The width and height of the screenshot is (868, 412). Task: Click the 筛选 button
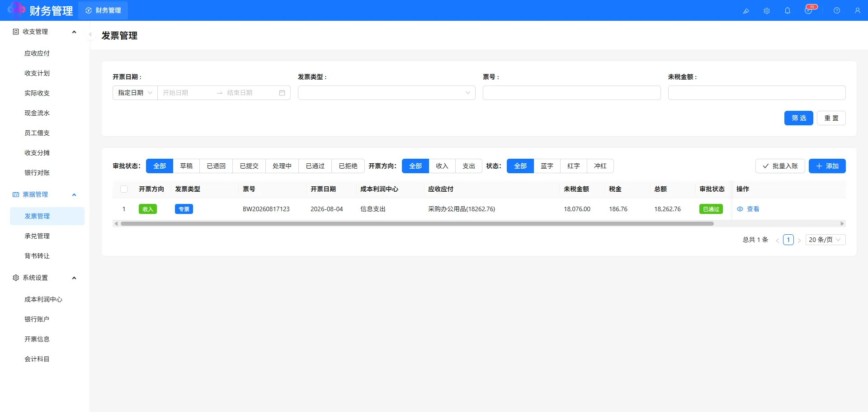(x=799, y=118)
